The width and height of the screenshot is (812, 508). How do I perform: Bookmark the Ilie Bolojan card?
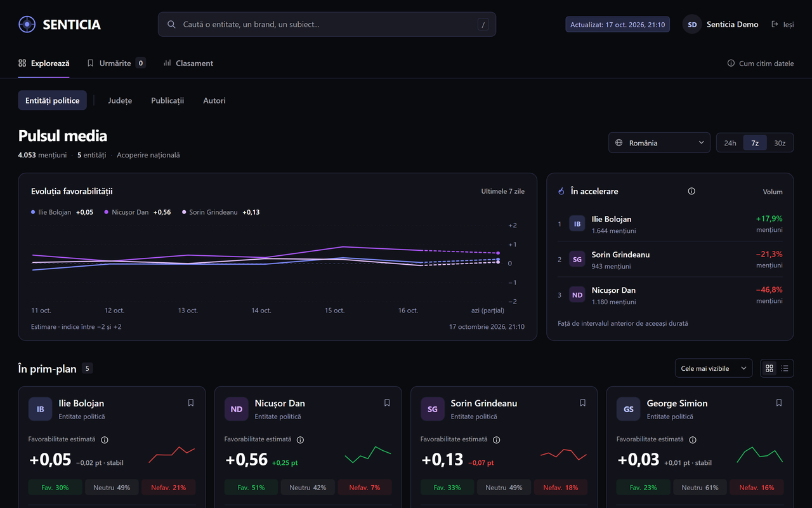click(x=191, y=403)
